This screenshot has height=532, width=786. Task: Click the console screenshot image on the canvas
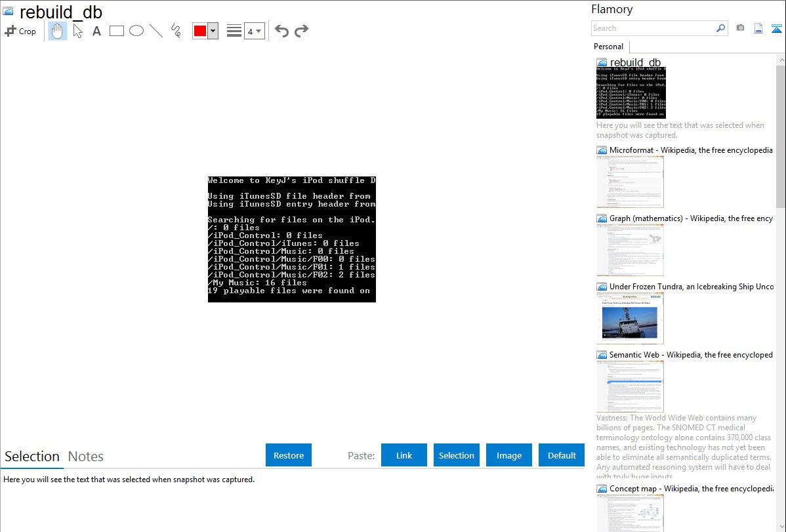click(x=292, y=239)
